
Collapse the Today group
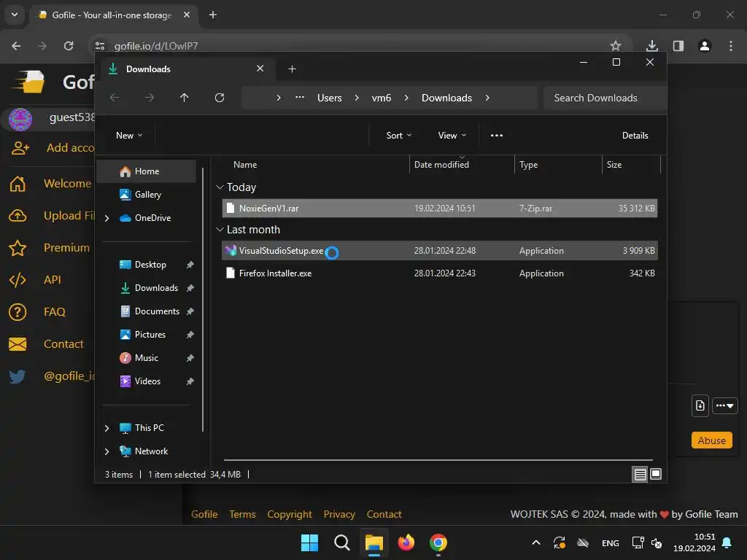tap(220, 187)
